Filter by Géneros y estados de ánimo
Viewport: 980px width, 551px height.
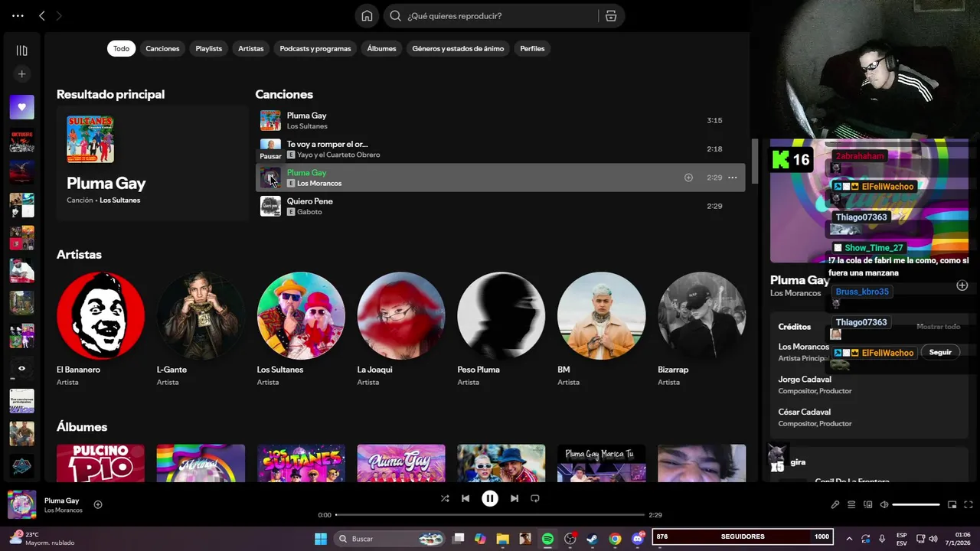(x=458, y=48)
